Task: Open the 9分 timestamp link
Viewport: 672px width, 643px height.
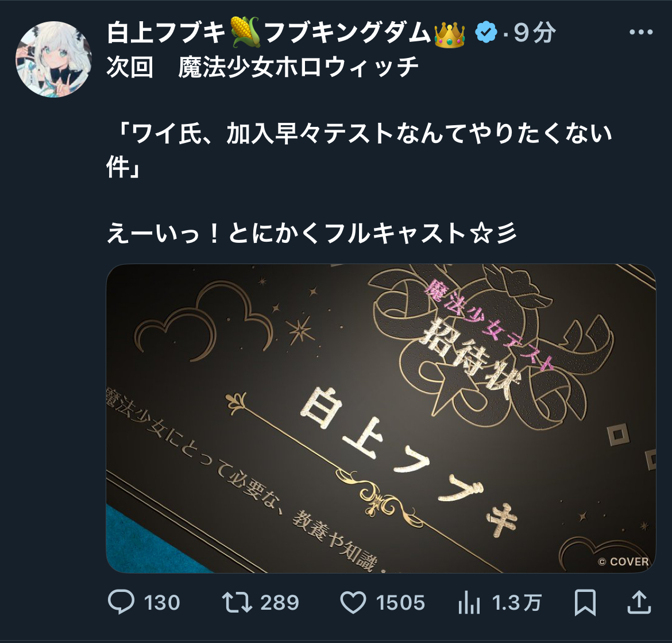Action: click(x=534, y=32)
